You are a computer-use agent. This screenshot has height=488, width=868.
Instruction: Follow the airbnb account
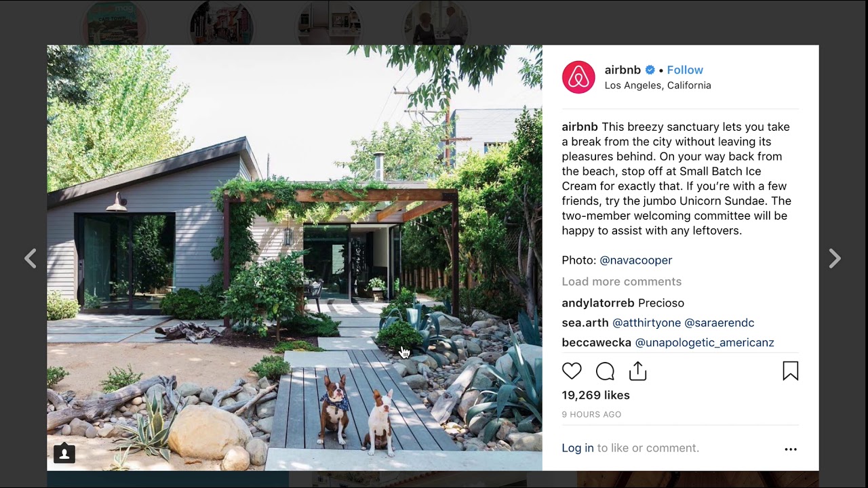point(685,70)
